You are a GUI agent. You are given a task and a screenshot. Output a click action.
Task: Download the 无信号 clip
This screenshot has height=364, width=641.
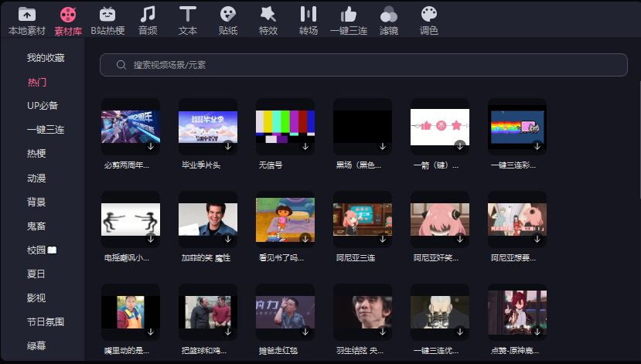coord(305,146)
